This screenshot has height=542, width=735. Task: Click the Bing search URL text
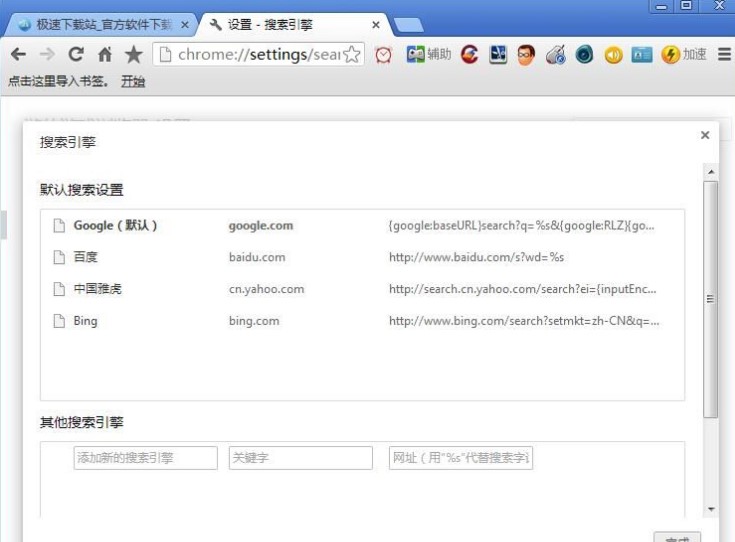tap(524, 321)
